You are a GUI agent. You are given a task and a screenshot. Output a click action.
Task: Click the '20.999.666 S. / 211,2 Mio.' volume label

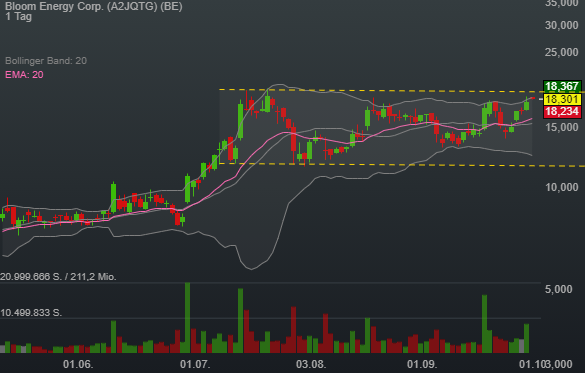click(x=58, y=277)
